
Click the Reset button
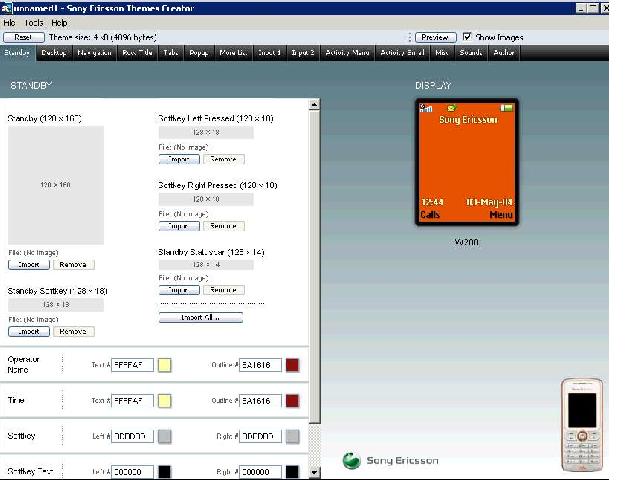tap(24, 37)
